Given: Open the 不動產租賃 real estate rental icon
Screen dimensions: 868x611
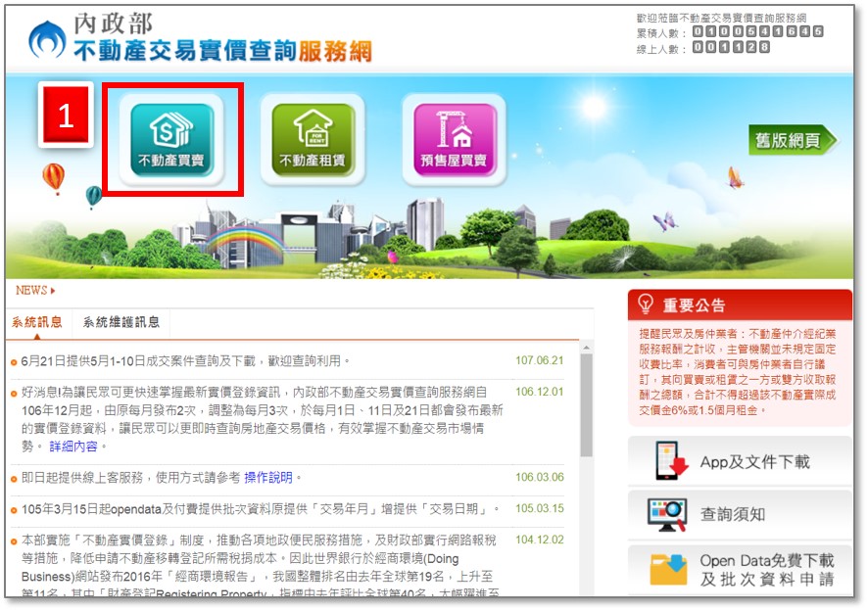Looking at the screenshot, I should pos(313,139).
